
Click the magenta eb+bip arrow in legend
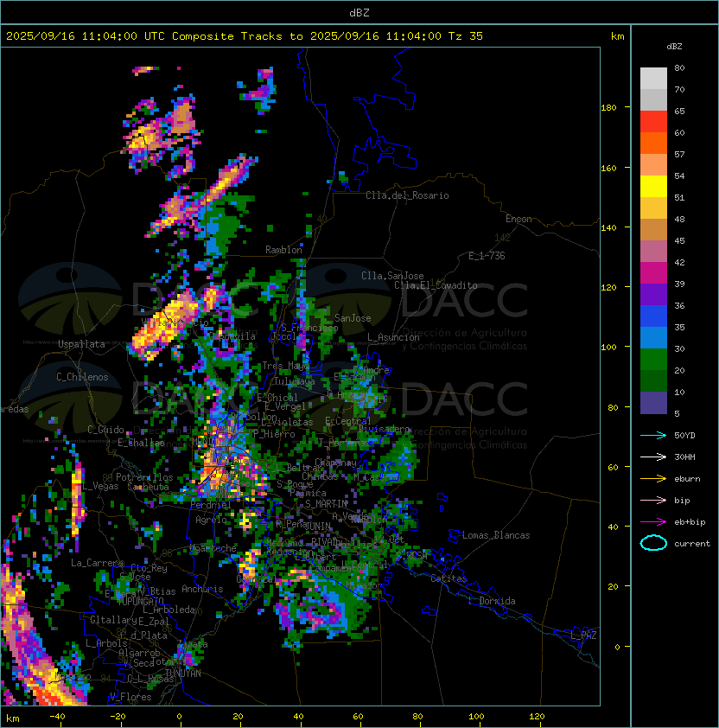tap(653, 522)
